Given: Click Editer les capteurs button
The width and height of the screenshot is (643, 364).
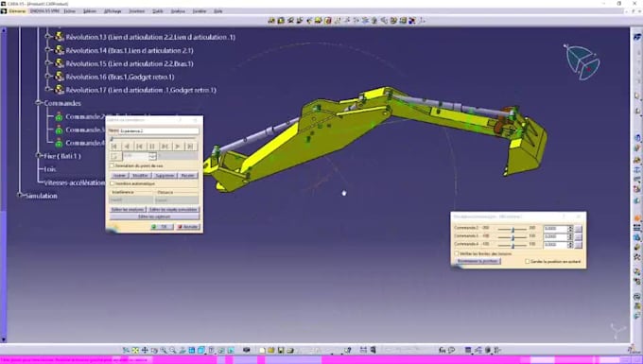Looking at the screenshot, I should [154, 217].
